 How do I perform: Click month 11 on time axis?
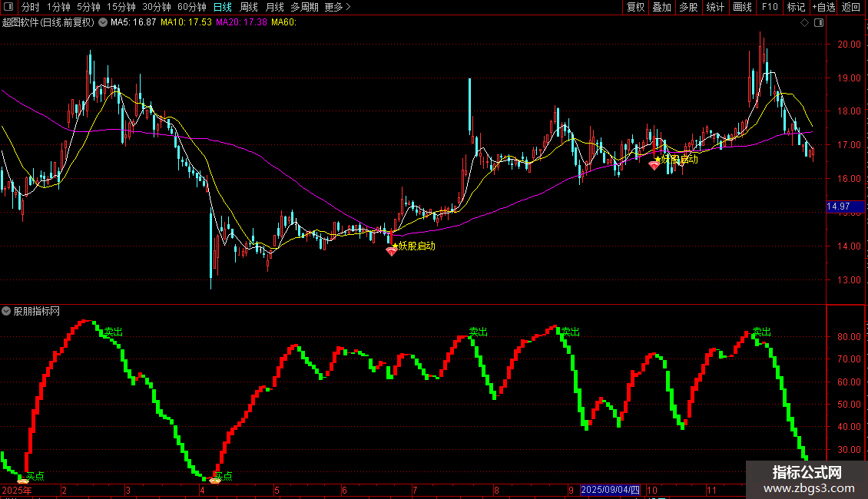(x=711, y=491)
